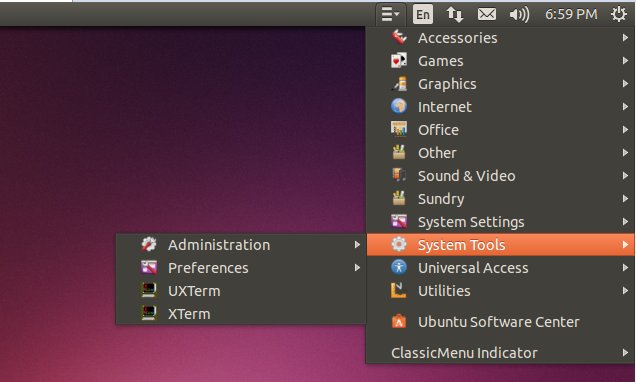Open the power gear session menu

tap(619, 15)
